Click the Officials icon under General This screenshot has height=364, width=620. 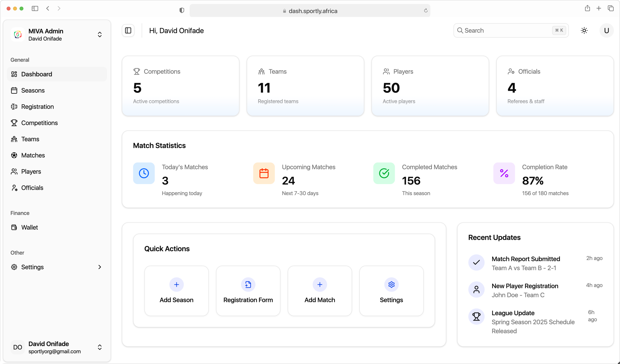click(x=14, y=188)
